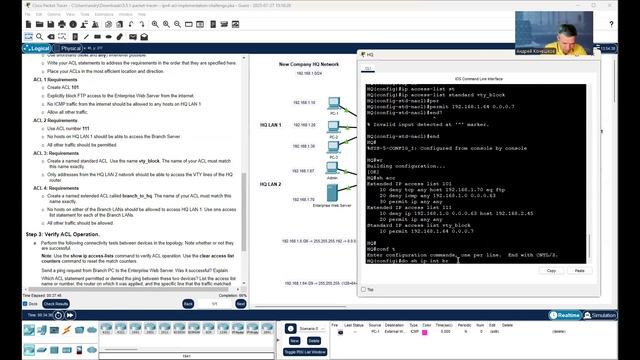This screenshot has width=640, height=360.
Task: Click (edit) in the PDU row
Action: [x=494, y=332]
